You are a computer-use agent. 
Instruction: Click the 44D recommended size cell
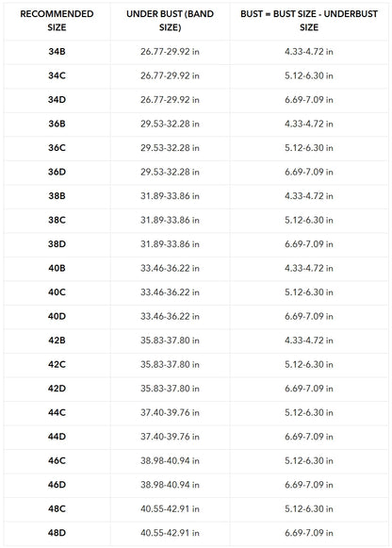click(x=57, y=437)
